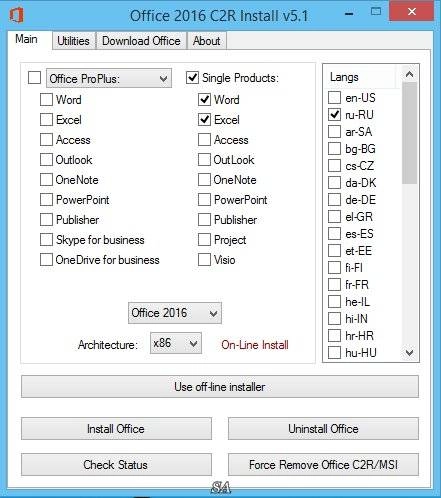441x498 pixels.
Task: Enable Skype for business checkbox
Action: pyautogui.click(x=46, y=240)
